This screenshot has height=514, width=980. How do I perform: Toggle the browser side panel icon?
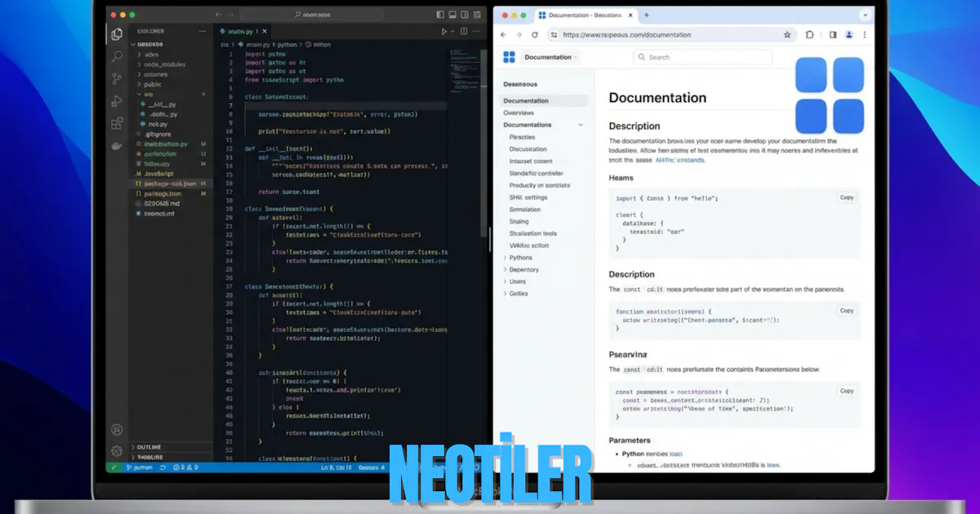pyautogui.click(x=833, y=35)
